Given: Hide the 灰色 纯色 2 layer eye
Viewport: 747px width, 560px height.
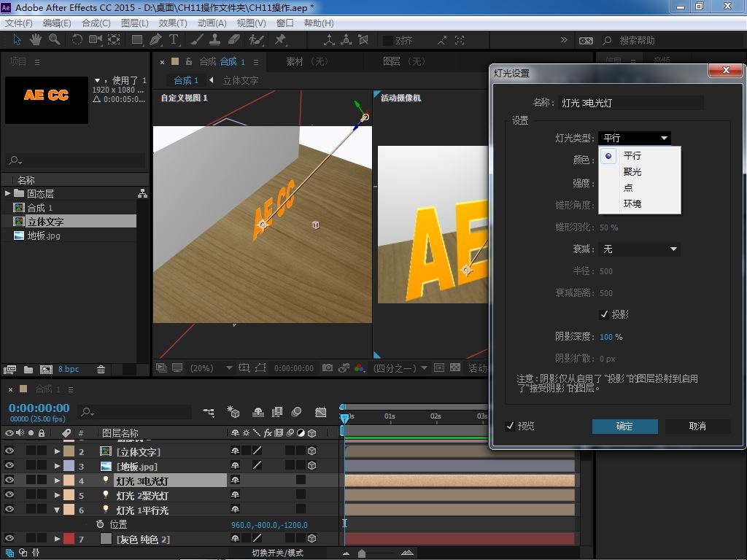Looking at the screenshot, I should click(9, 539).
